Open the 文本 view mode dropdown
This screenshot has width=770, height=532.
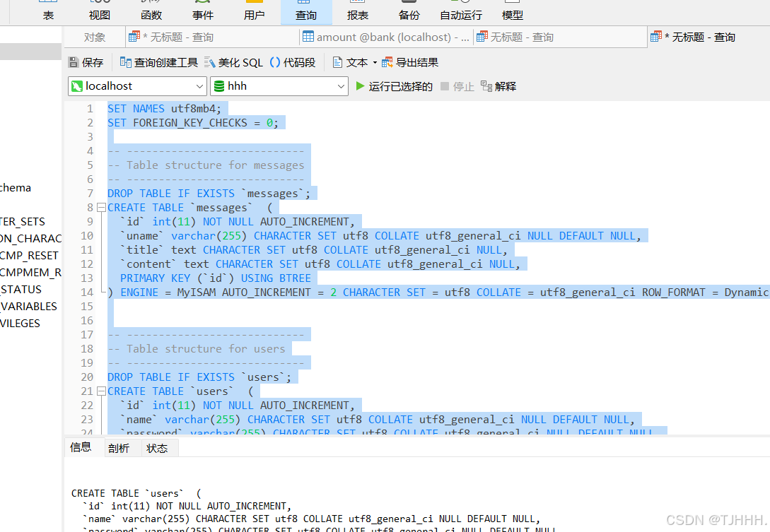(374, 61)
